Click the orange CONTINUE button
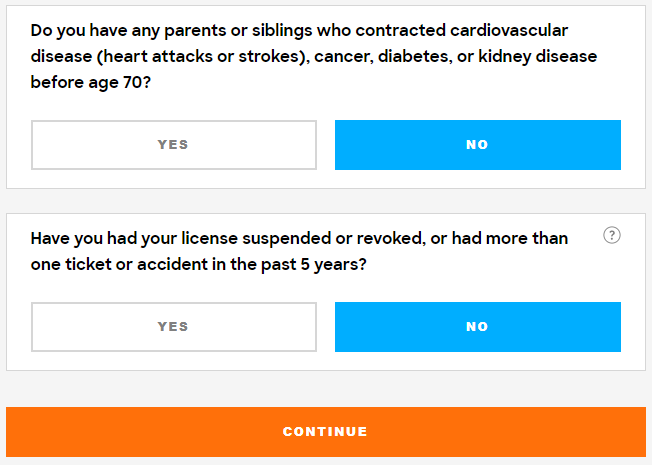The image size is (652, 465). pos(326,432)
